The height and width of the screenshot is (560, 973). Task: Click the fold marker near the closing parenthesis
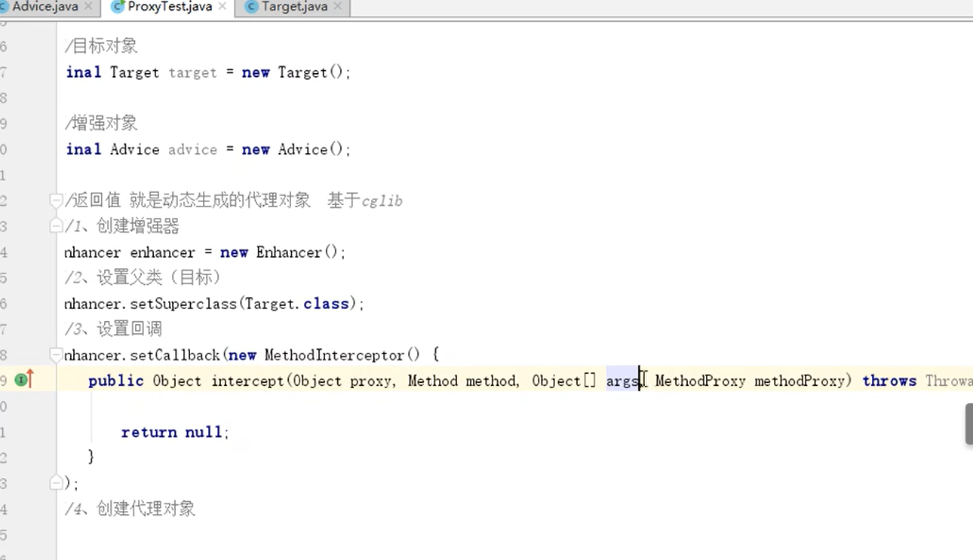tap(56, 482)
